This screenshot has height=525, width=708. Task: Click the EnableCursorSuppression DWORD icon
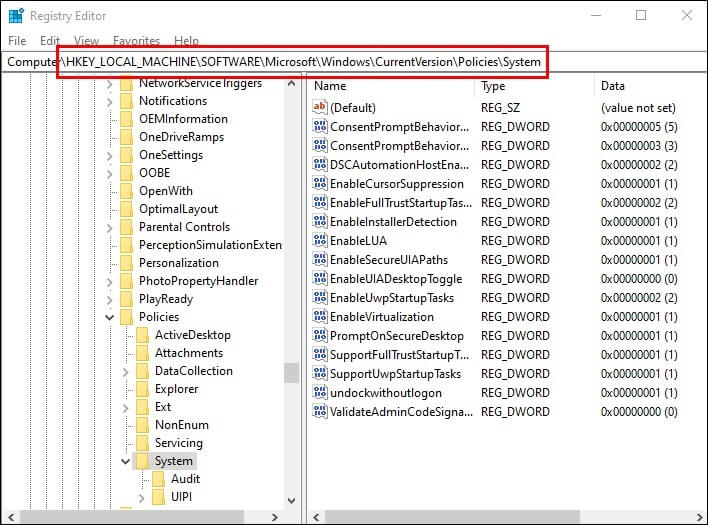pos(320,183)
